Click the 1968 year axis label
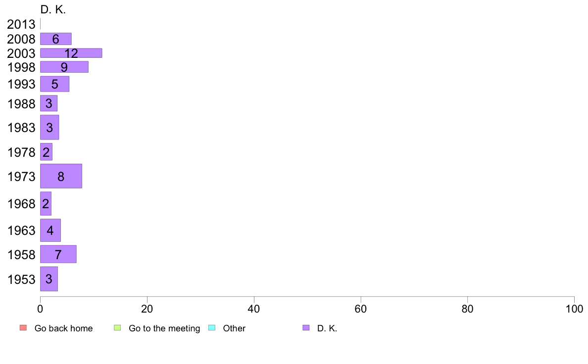 click(x=21, y=204)
